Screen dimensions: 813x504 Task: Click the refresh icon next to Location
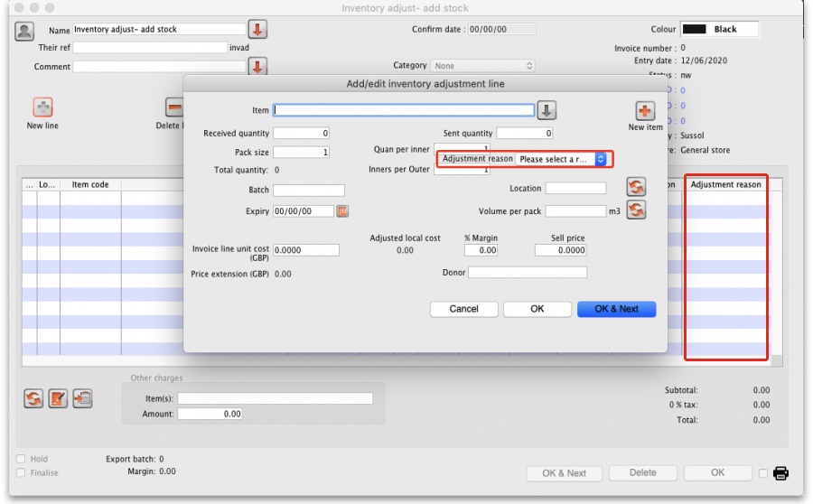636,187
